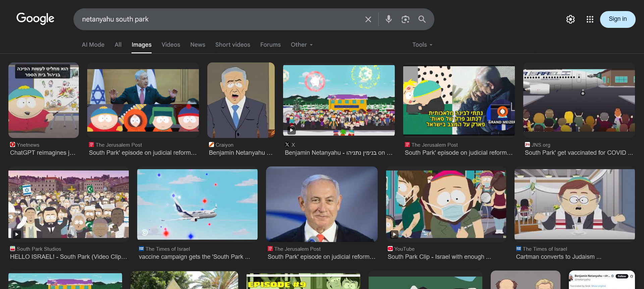Open the Grand Meizer Cartman thumbnail
The width and height of the screenshot is (644, 289).
459,100
